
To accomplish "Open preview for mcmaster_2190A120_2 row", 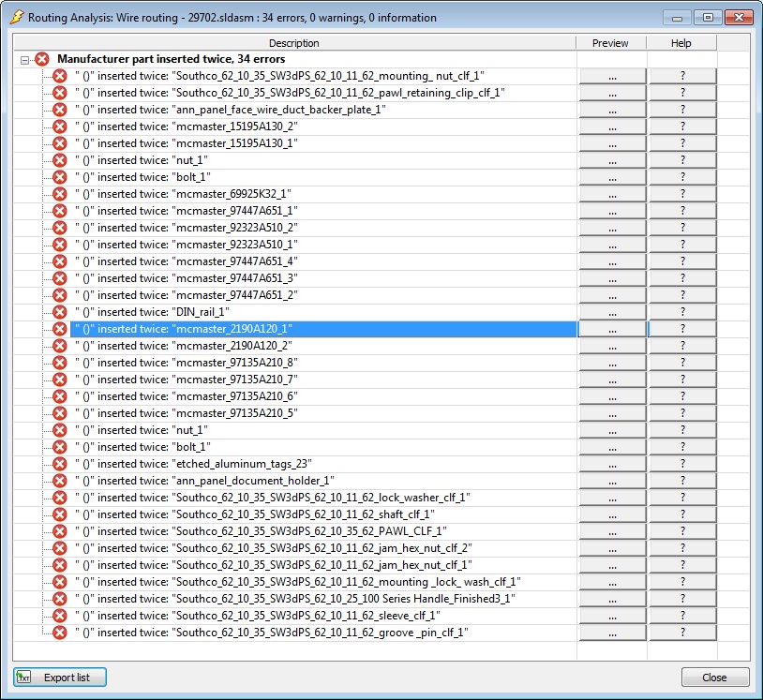I will click(x=613, y=346).
